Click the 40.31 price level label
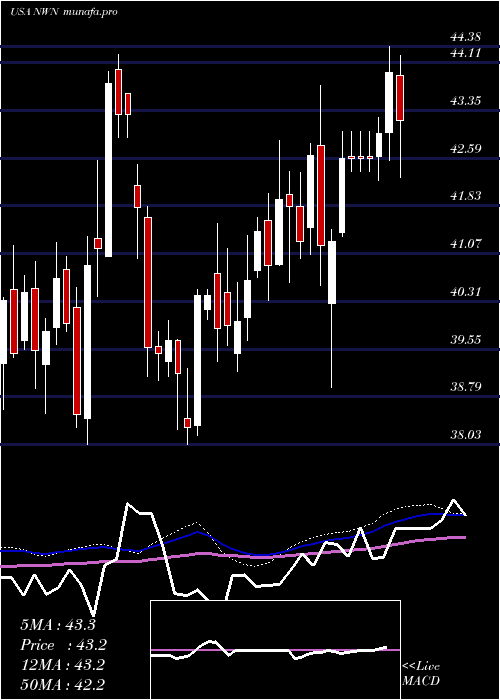The height and width of the screenshot is (700, 500). click(466, 292)
